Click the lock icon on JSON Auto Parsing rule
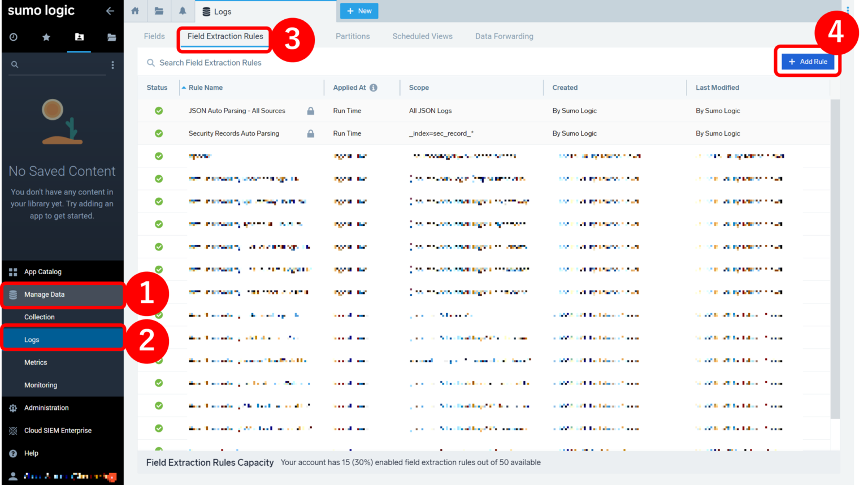This screenshot has width=868, height=485. pos(310,111)
